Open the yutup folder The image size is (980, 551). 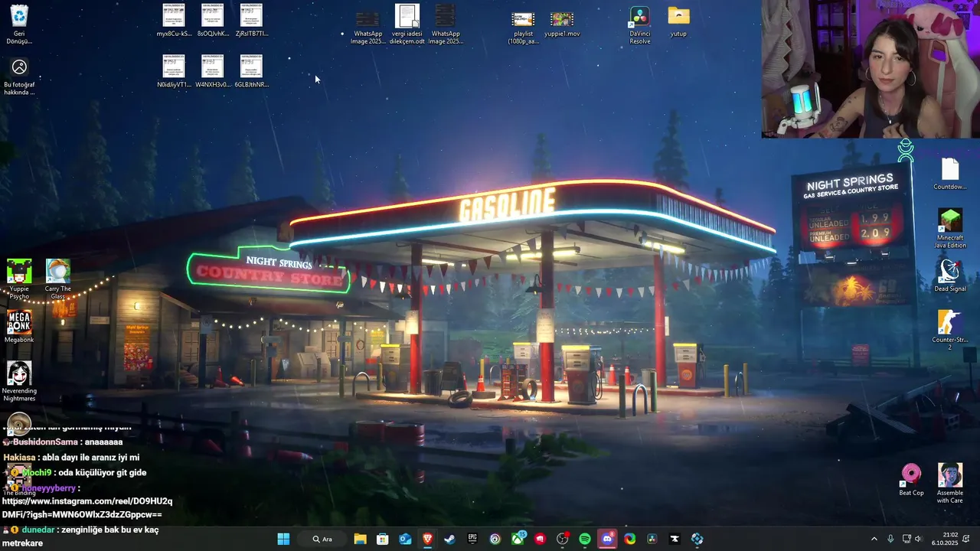pyautogui.click(x=678, y=21)
